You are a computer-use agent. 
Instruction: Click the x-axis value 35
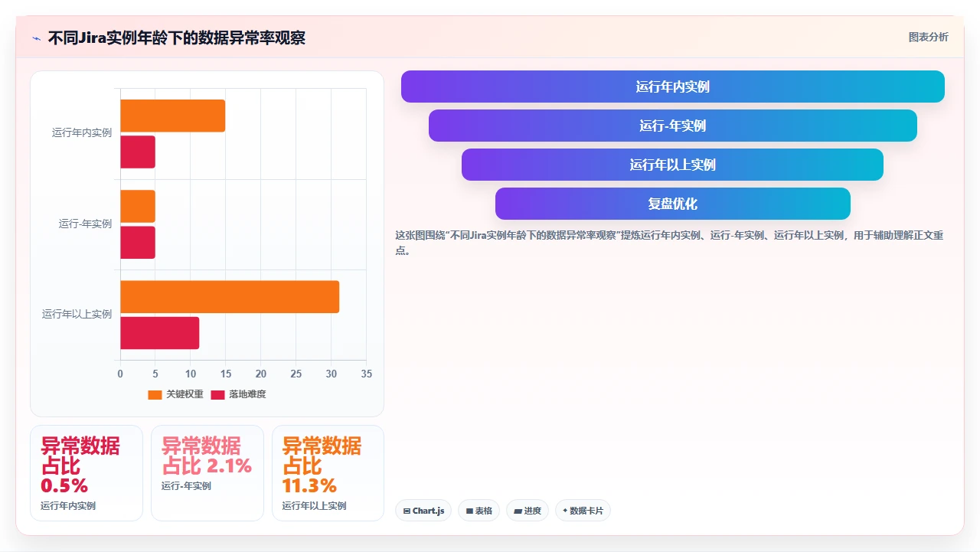point(366,374)
